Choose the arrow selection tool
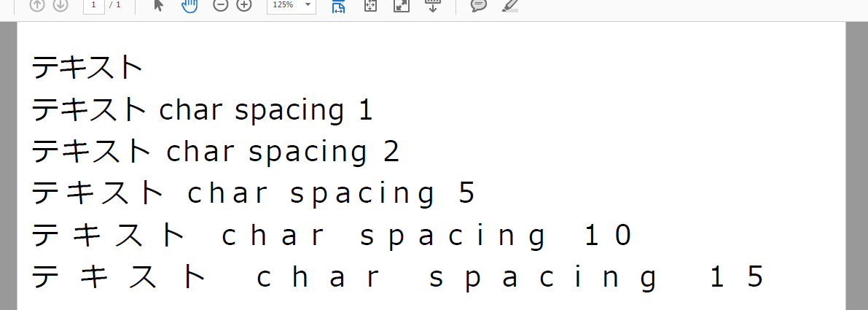The width and height of the screenshot is (868, 310). [x=159, y=6]
